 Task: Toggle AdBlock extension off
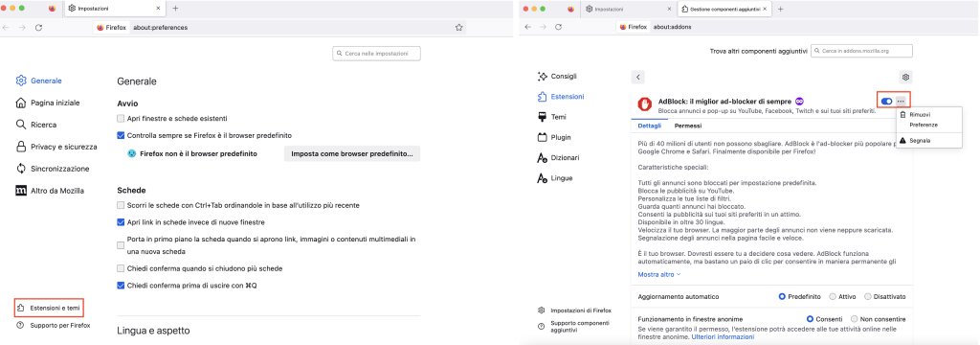coord(886,102)
